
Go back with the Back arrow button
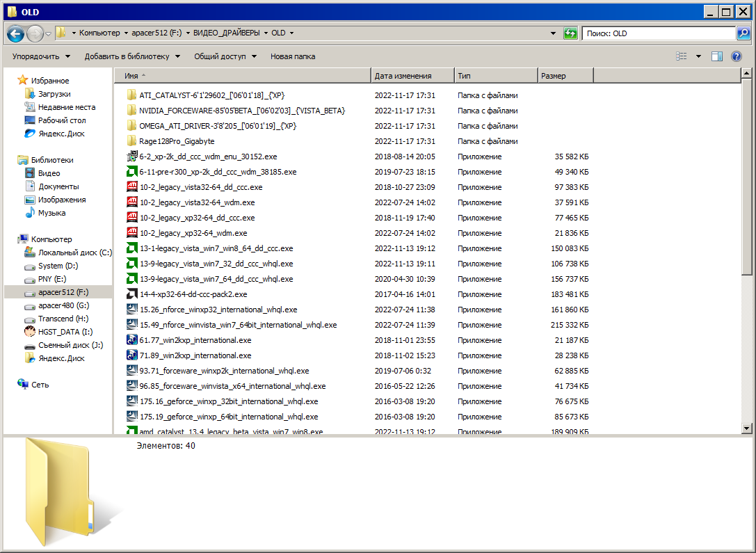click(x=15, y=33)
